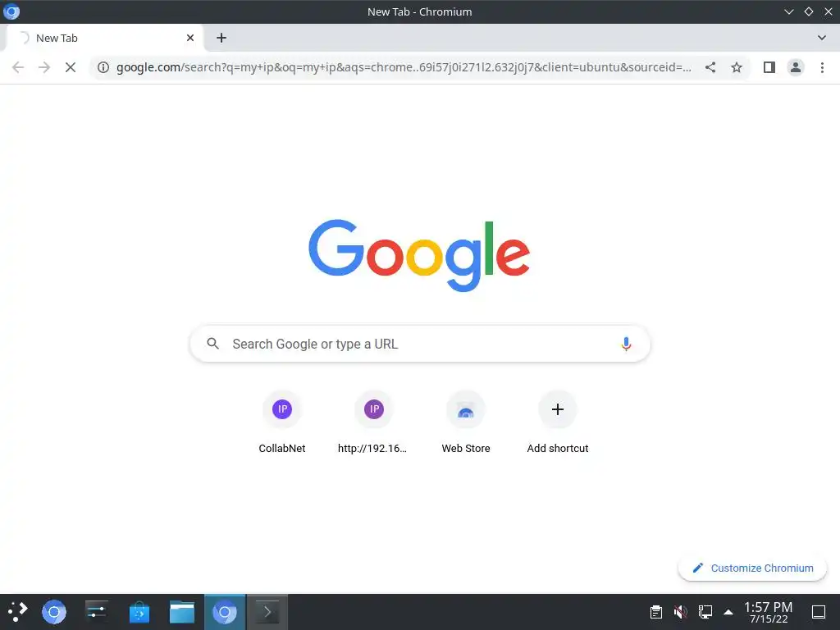The image size is (840, 630).
Task: Close the New Tab tab
Action: [x=190, y=38]
